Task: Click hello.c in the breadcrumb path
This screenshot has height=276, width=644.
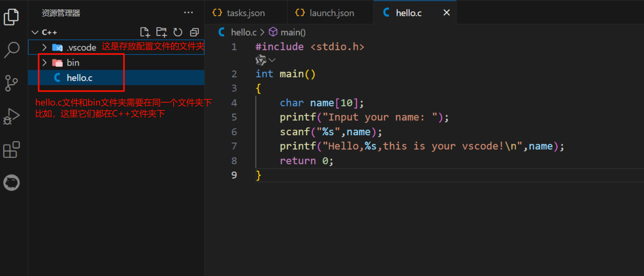Action: pos(244,32)
